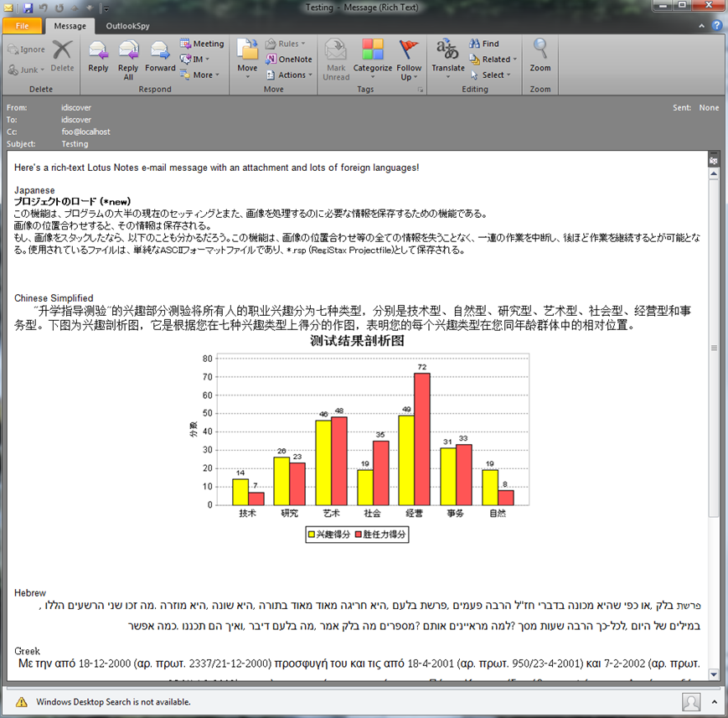Open the IM reply dropdown
Image resolution: width=728 pixels, height=718 pixels.
click(x=195, y=59)
